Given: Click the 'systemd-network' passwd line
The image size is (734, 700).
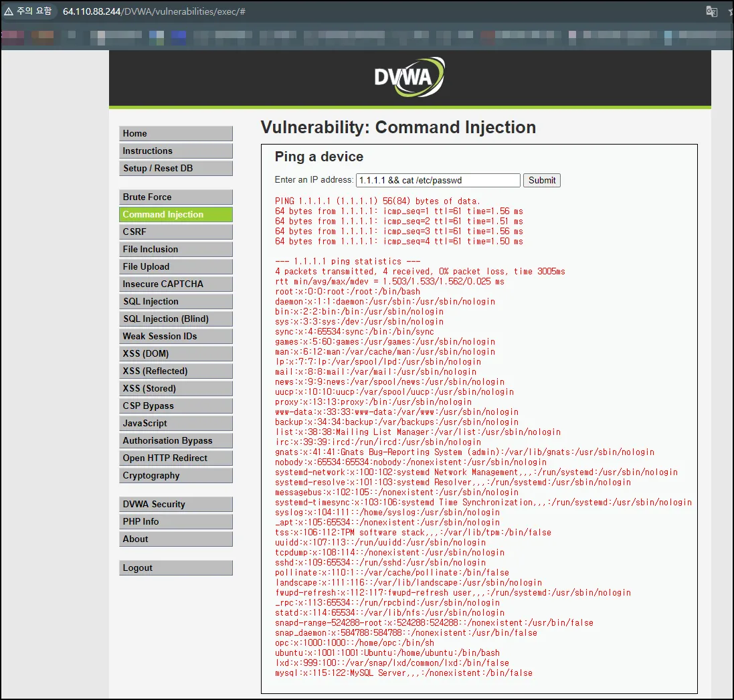Looking at the screenshot, I should tap(476, 472).
